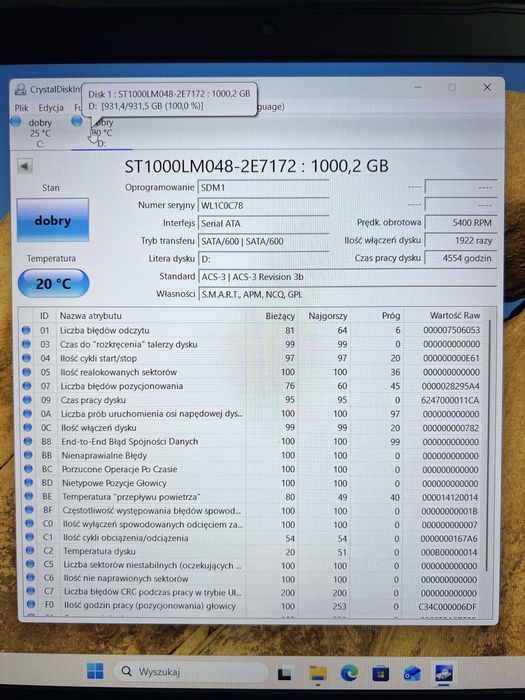Open the Windows Start menu
The width and height of the screenshot is (525, 700).
pyautogui.click(x=95, y=671)
